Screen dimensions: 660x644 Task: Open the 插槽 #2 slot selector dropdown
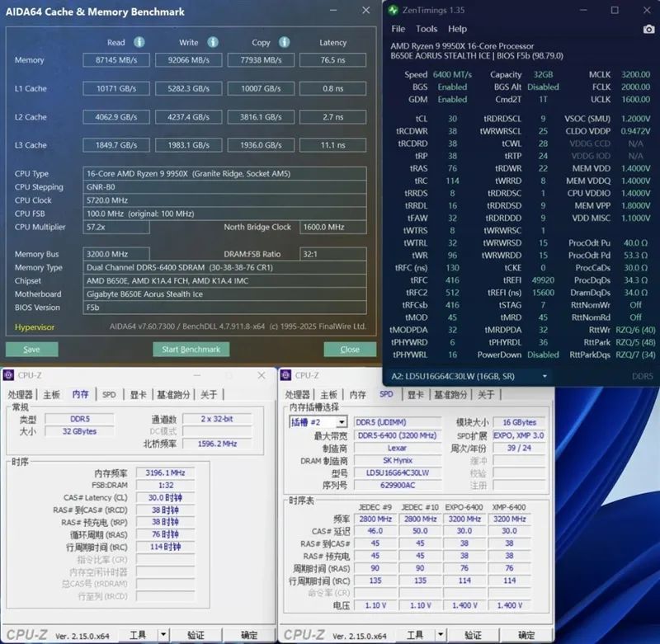(342, 422)
